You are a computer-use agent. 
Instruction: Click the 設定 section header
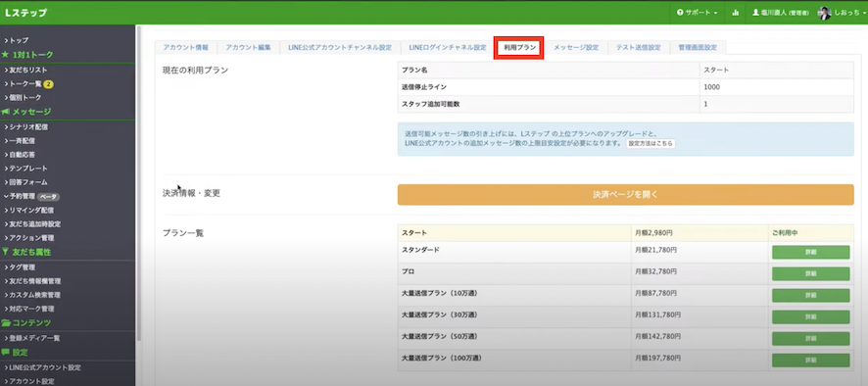tap(15, 353)
